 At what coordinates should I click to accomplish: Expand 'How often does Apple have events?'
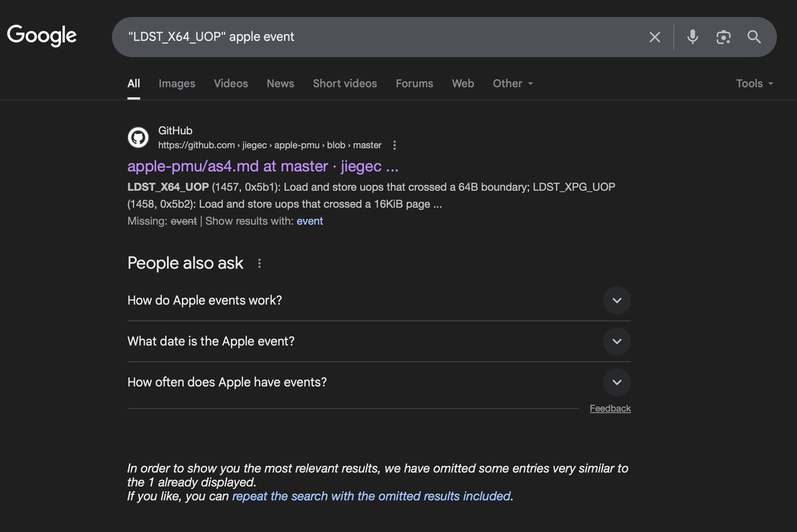379,383
